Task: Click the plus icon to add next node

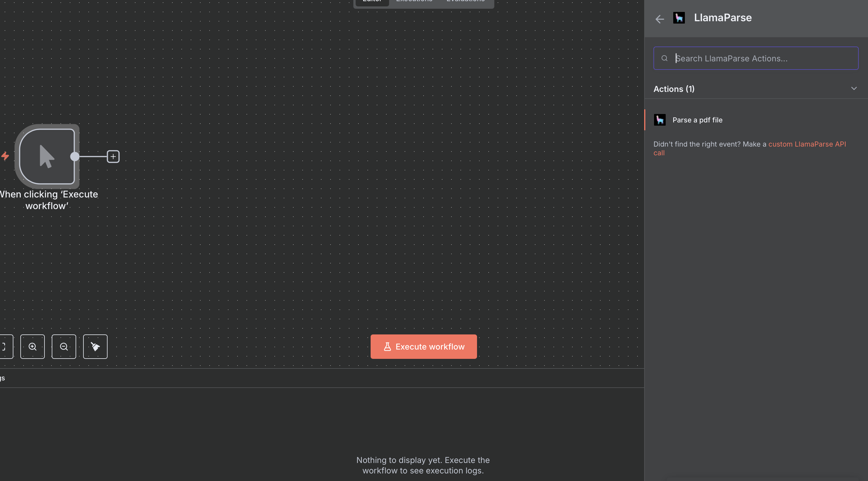Action: click(113, 156)
